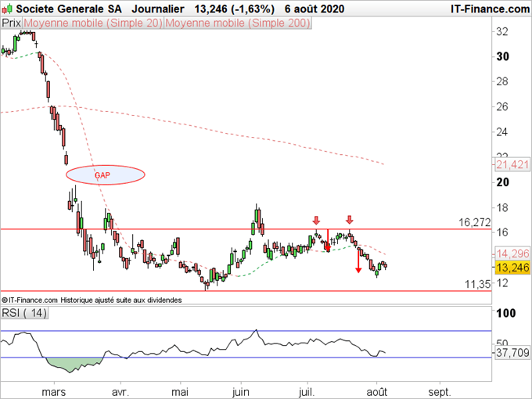Click the 20 price axis label
This screenshot has width=532, height=399.
[502, 182]
